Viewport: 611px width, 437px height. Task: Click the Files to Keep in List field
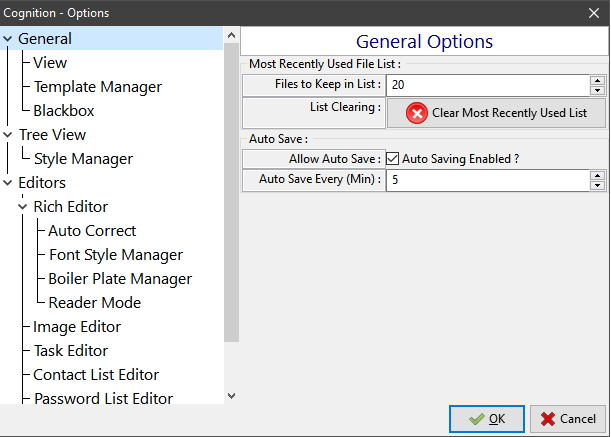coord(488,85)
